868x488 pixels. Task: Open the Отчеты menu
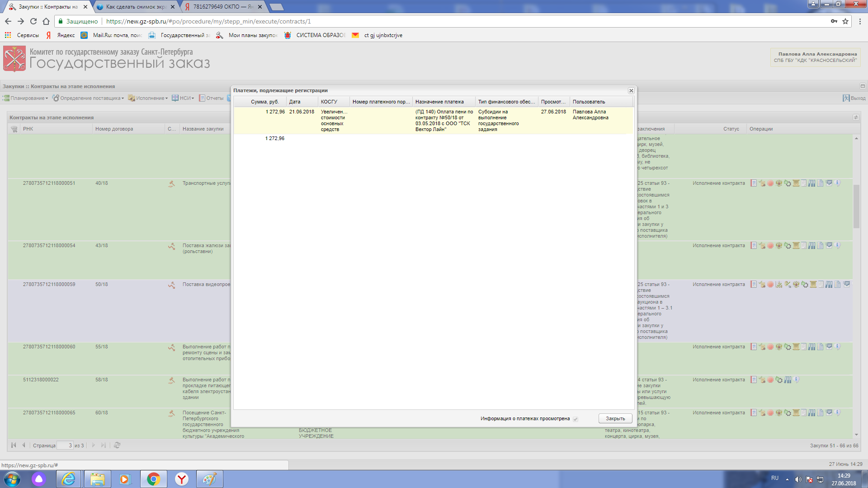click(x=212, y=98)
